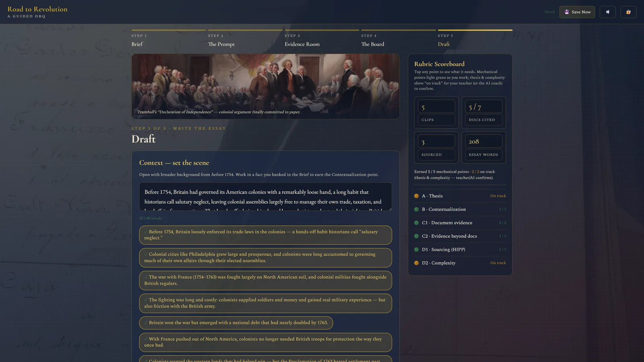Click the orange Thesis status dot
The height and width of the screenshot is (362, 644).
pyautogui.click(x=417, y=196)
